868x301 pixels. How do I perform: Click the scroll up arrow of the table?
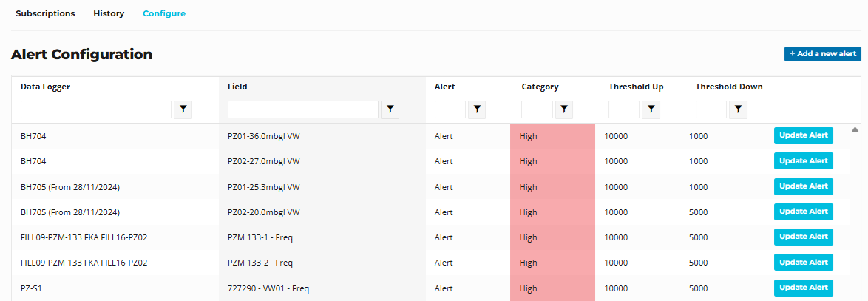tap(855, 130)
